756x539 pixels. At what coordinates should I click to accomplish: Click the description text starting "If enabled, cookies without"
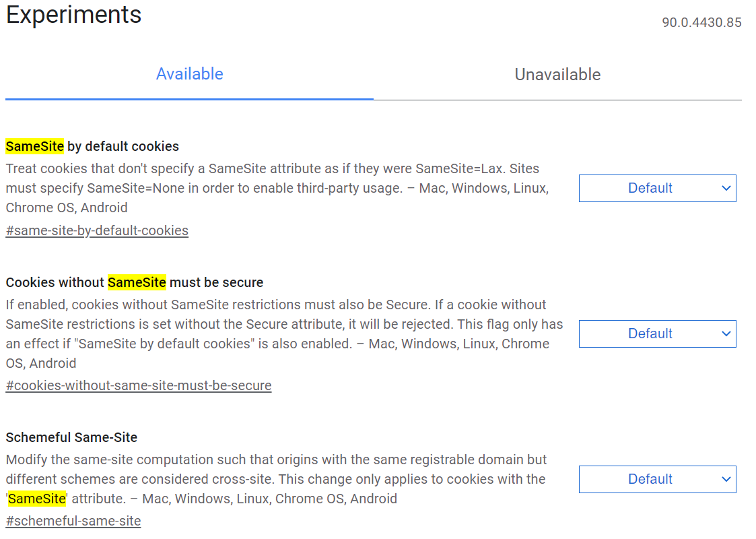tap(284, 334)
